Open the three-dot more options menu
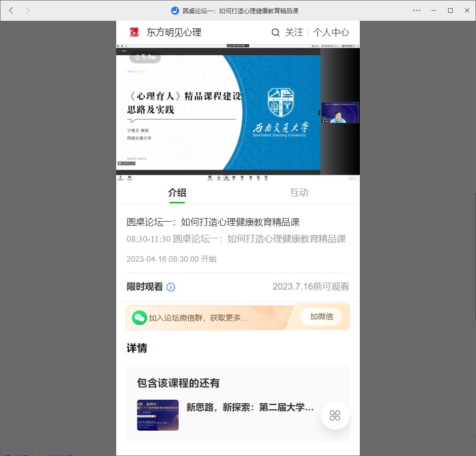This screenshot has height=456, width=476. pyautogui.click(x=417, y=11)
